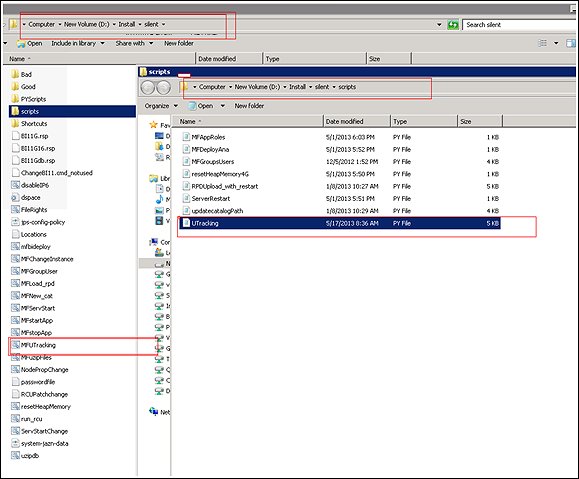Image resolution: width=579 pixels, height=479 pixels.
Task: Select the dspace file
Action: (26, 198)
